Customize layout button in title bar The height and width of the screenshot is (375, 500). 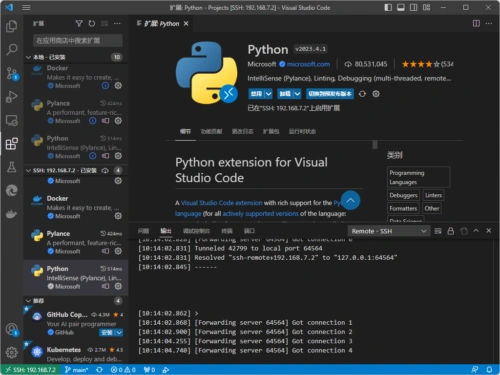426,7
